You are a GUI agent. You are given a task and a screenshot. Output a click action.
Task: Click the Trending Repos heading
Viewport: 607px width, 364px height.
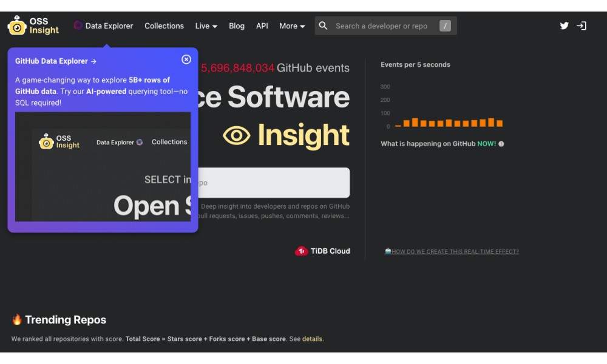tap(66, 320)
